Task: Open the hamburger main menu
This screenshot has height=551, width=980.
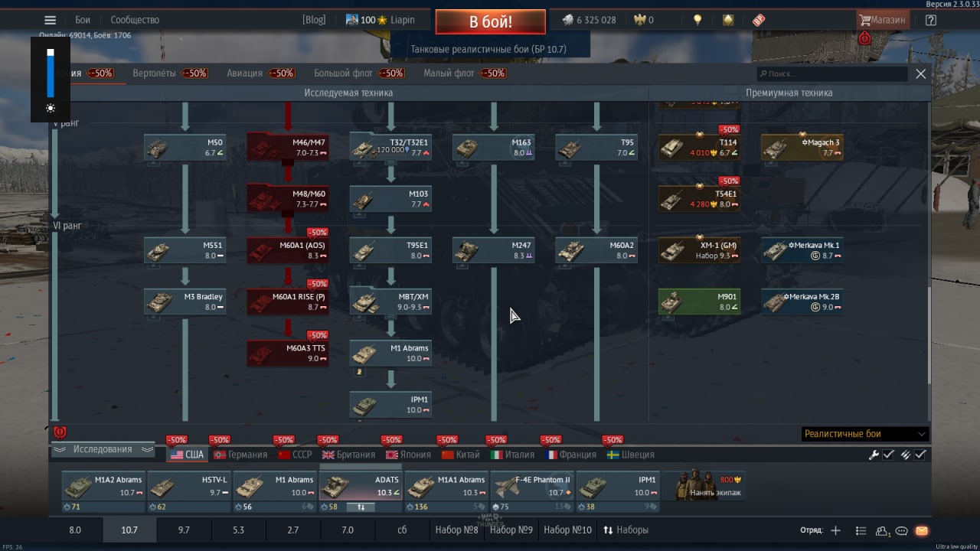Action: [50, 20]
